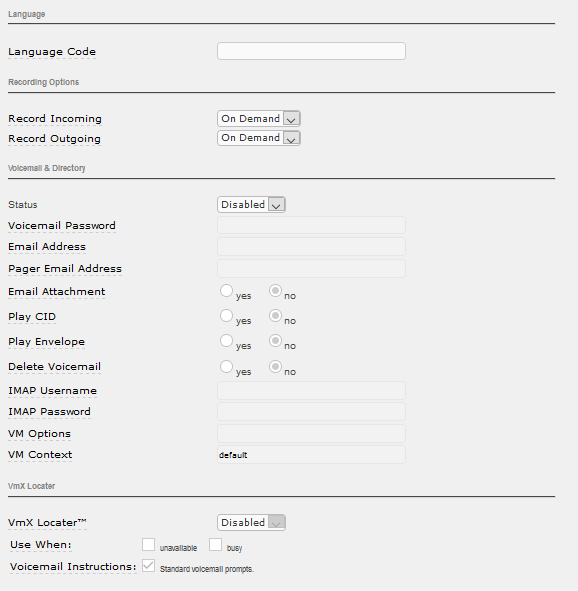Click the IMAP Password label help link
Viewport: 578px width, 591px height.
tap(49, 412)
